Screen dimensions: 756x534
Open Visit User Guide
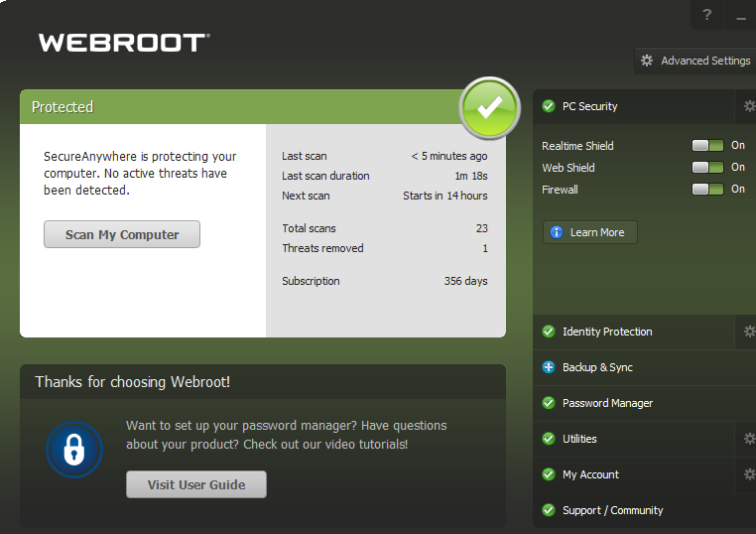point(196,484)
